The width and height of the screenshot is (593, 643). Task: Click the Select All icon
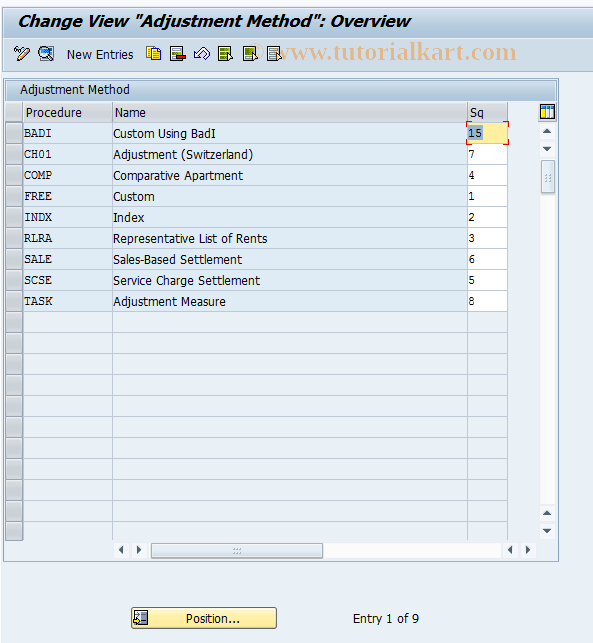pos(226,54)
